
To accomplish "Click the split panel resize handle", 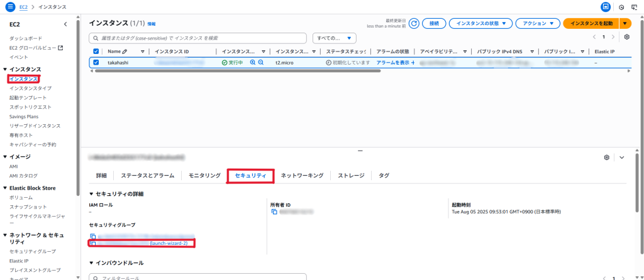I will 360,151.
